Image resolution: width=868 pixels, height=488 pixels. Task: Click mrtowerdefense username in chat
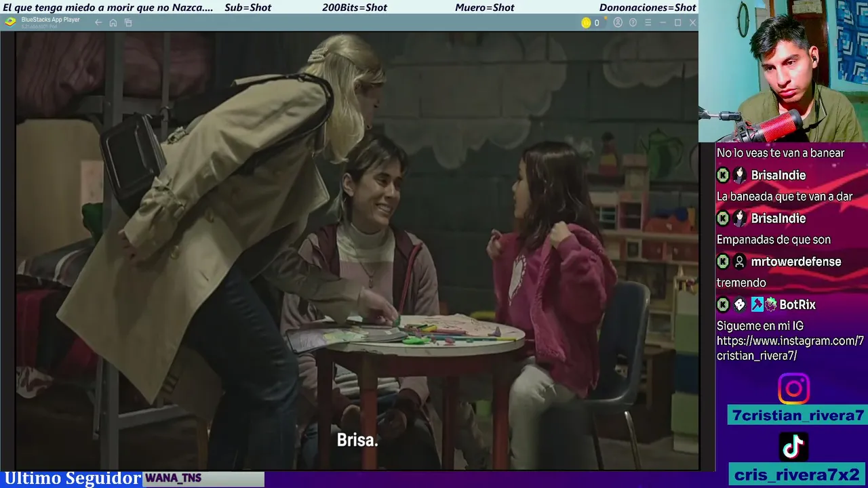pyautogui.click(x=796, y=262)
